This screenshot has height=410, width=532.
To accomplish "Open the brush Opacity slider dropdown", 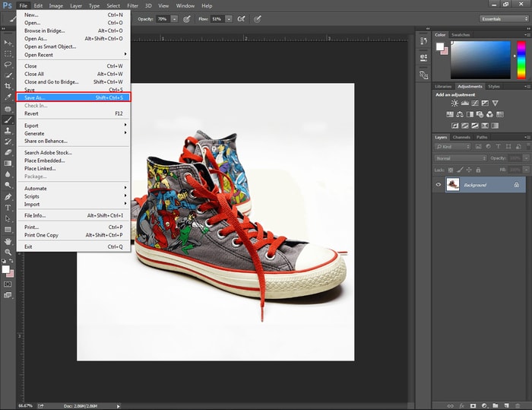I will (x=174, y=19).
